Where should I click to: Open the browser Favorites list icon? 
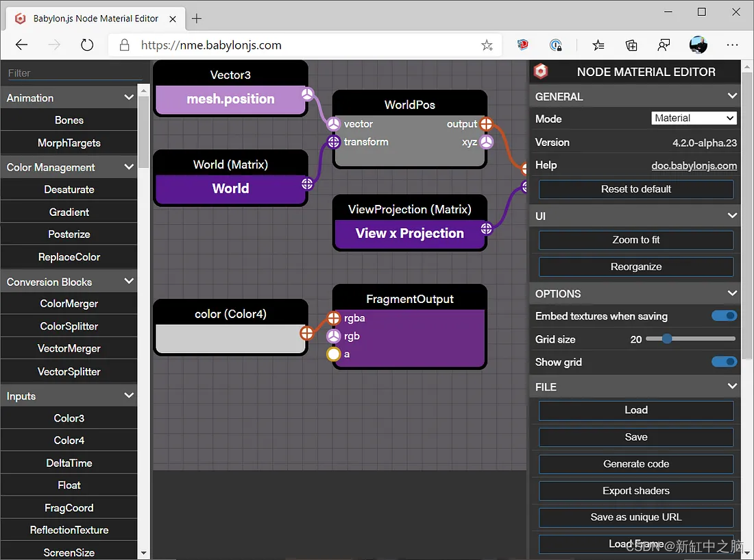pos(598,45)
